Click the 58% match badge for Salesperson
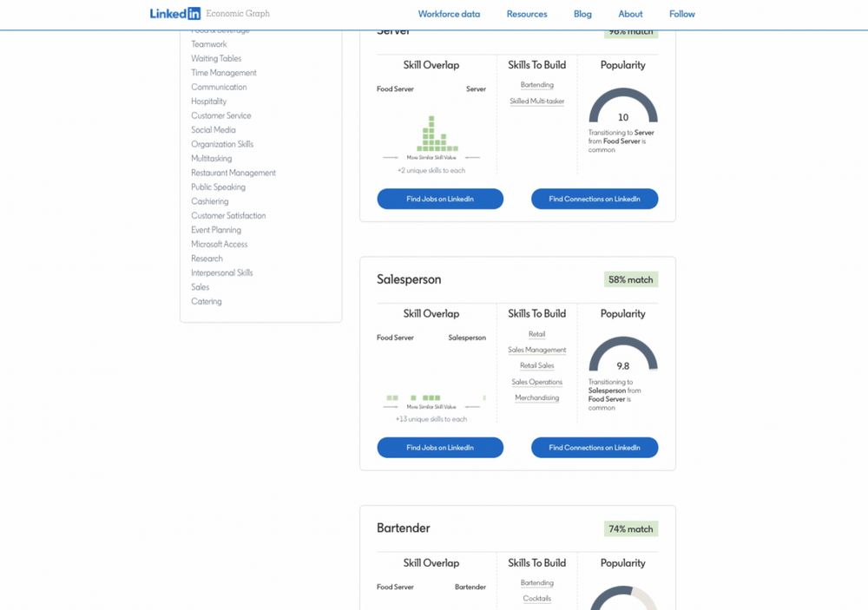This screenshot has width=868, height=610. tap(630, 279)
